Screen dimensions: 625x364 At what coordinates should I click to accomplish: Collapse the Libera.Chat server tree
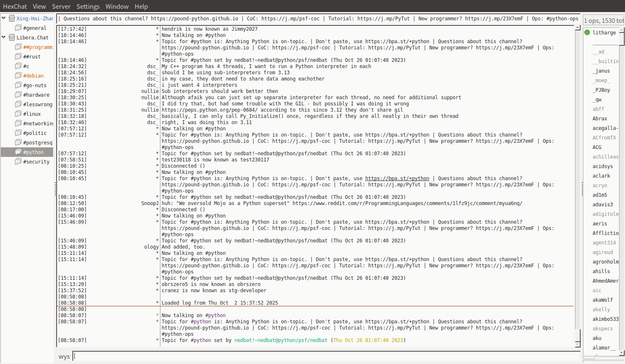(x=4, y=37)
